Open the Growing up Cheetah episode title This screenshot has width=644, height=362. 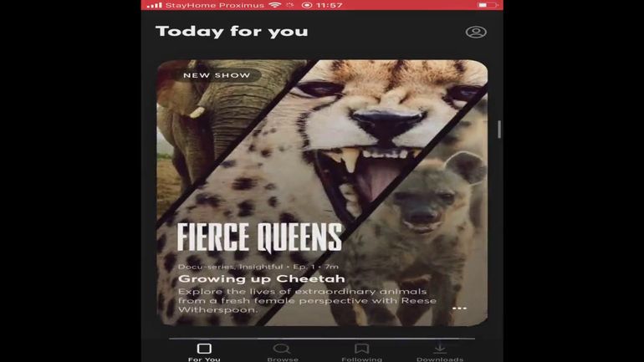pyautogui.click(x=261, y=278)
